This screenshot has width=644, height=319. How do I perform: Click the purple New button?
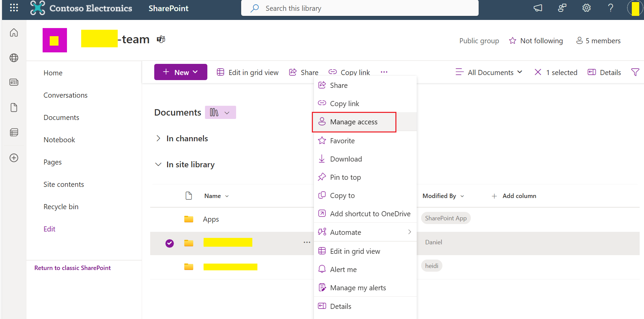(x=181, y=72)
